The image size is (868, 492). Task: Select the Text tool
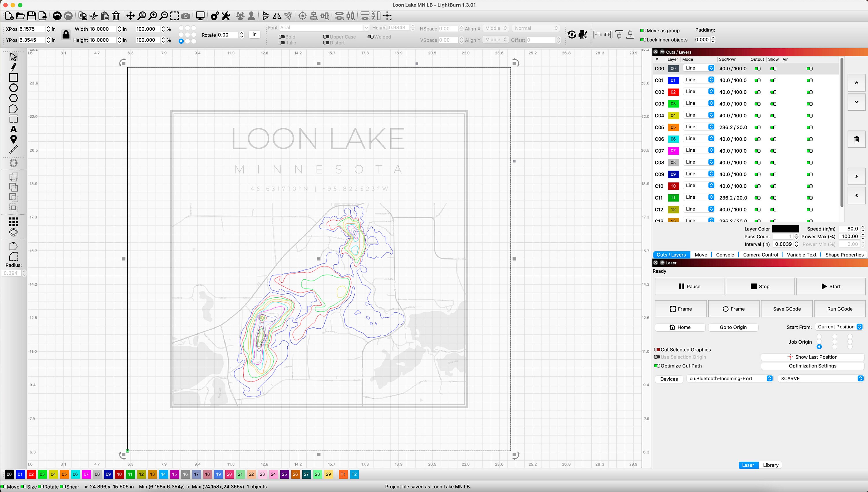tap(14, 129)
